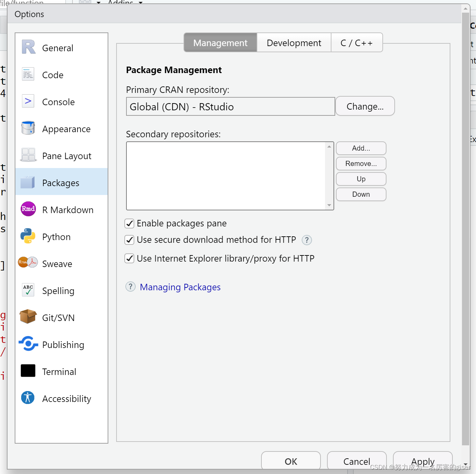Image resolution: width=476 pixels, height=474 pixels.
Task: Open the Console settings icon
Action: (28, 101)
